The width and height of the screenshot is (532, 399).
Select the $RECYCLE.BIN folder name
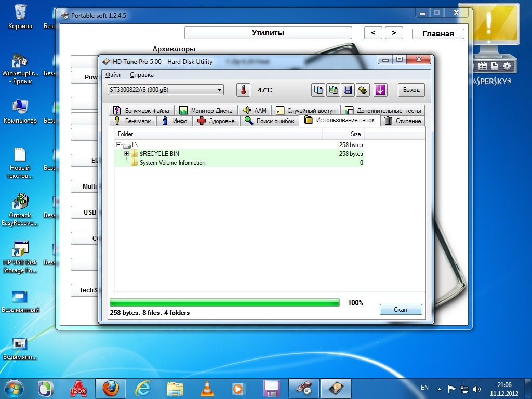point(159,154)
